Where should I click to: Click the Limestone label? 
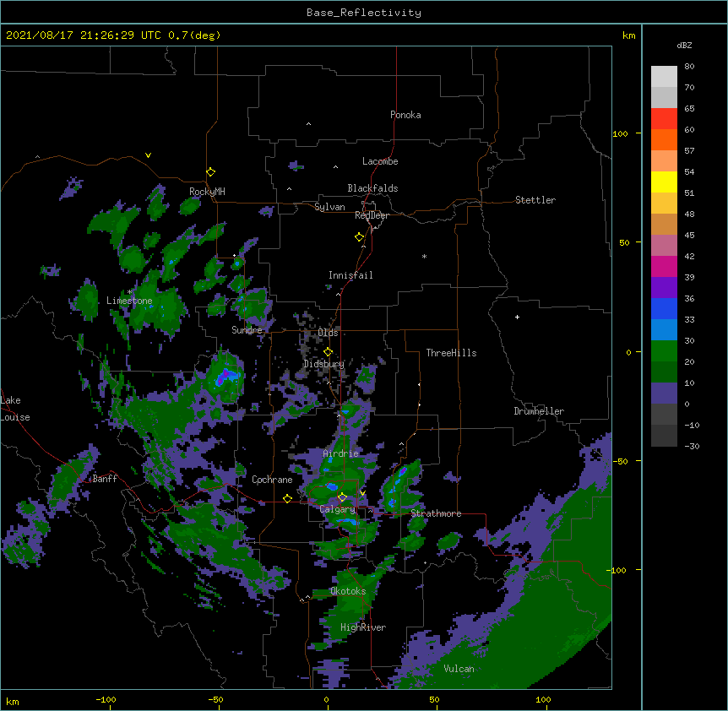pos(129,301)
